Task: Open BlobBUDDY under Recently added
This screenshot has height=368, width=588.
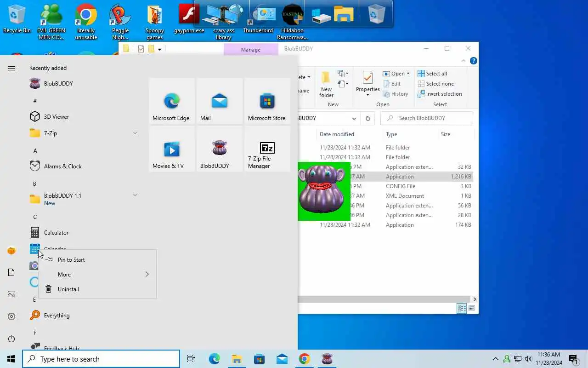Action: (84, 83)
